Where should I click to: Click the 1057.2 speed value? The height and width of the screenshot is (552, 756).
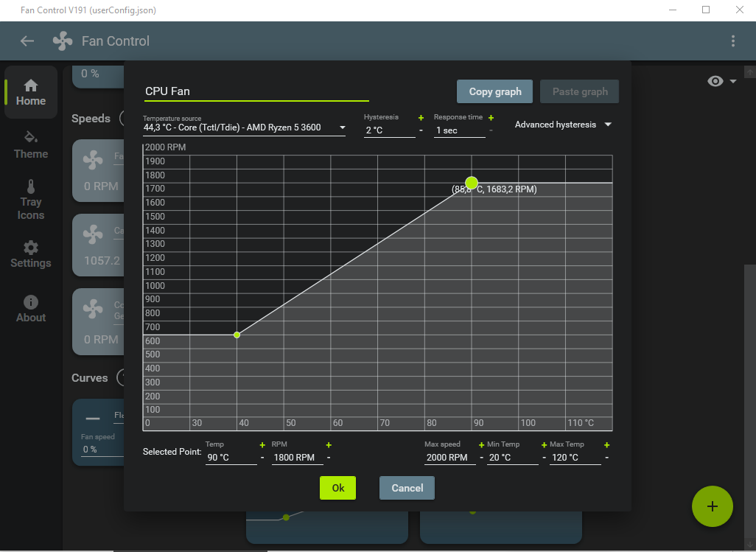[x=102, y=261]
